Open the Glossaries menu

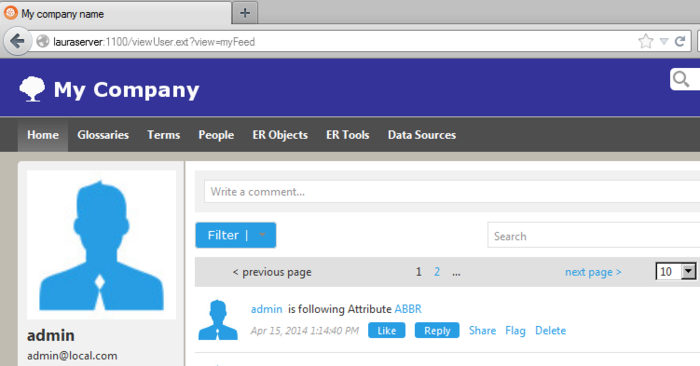coord(103,135)
